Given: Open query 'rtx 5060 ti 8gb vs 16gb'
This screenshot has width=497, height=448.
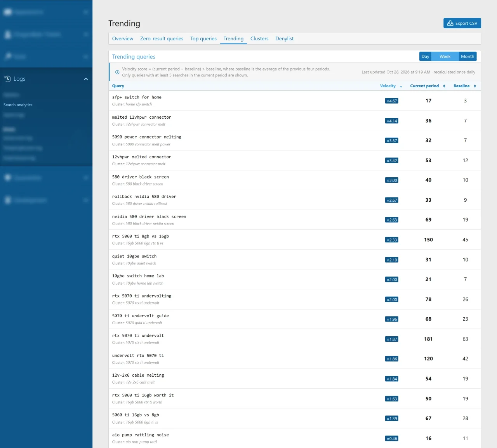Looking at the screenshot, I should pyautogui.click(x=141, y=236).
